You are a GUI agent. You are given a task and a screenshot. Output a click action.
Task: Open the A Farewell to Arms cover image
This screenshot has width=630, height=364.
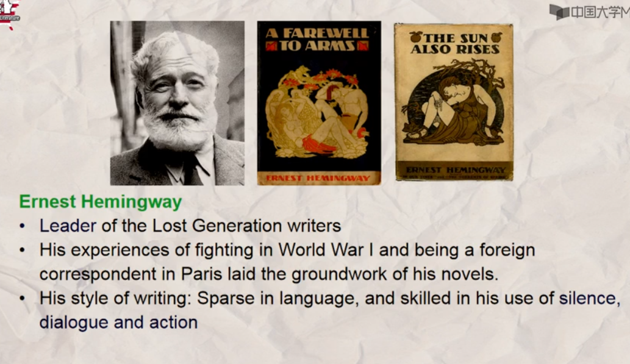click(x=319, y=103)
